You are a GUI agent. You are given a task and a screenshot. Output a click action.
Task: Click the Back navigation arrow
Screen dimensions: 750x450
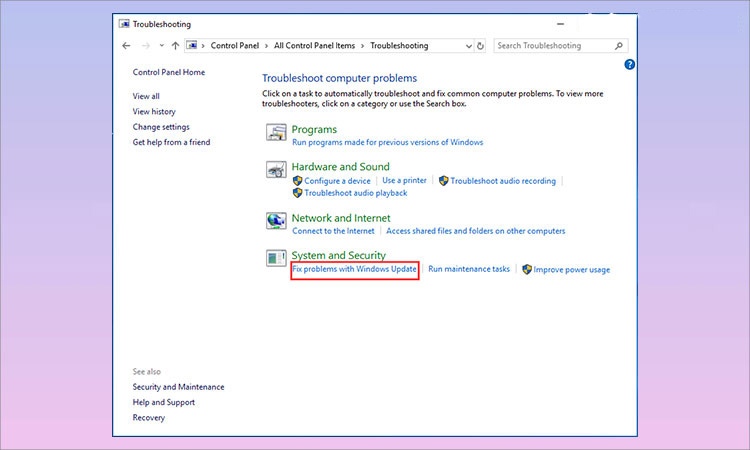126,46
